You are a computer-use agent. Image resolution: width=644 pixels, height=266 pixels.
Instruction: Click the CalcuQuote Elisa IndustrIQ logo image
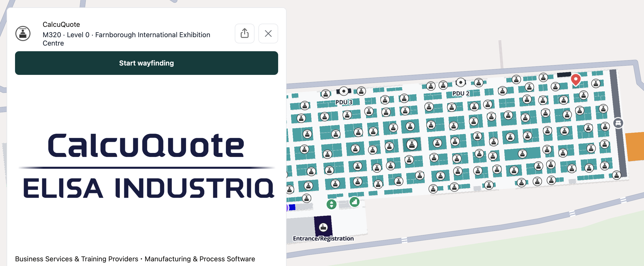coord(146,165)
